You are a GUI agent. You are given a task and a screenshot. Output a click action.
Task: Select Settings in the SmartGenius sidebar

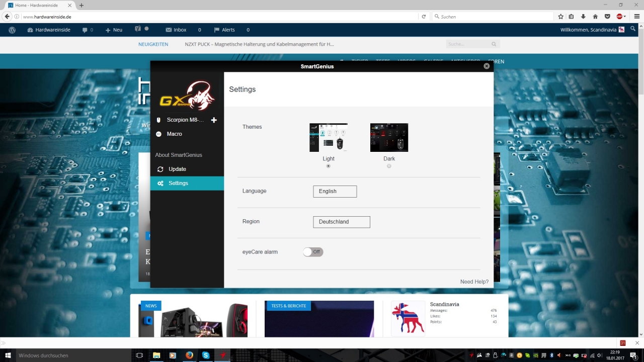[x=178, y=184]
